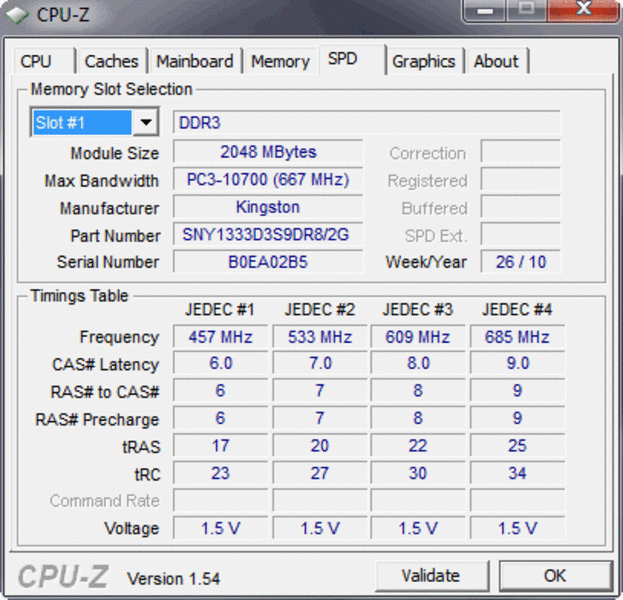Screen dimensions: 623x600
Task: Click the tRC value 27
Action: point(320,473)
